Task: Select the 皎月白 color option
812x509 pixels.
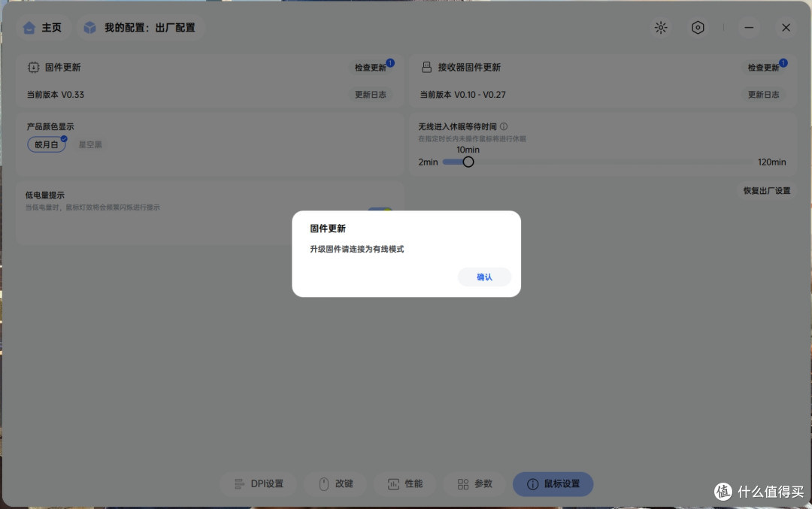Action: pos(47,144)
